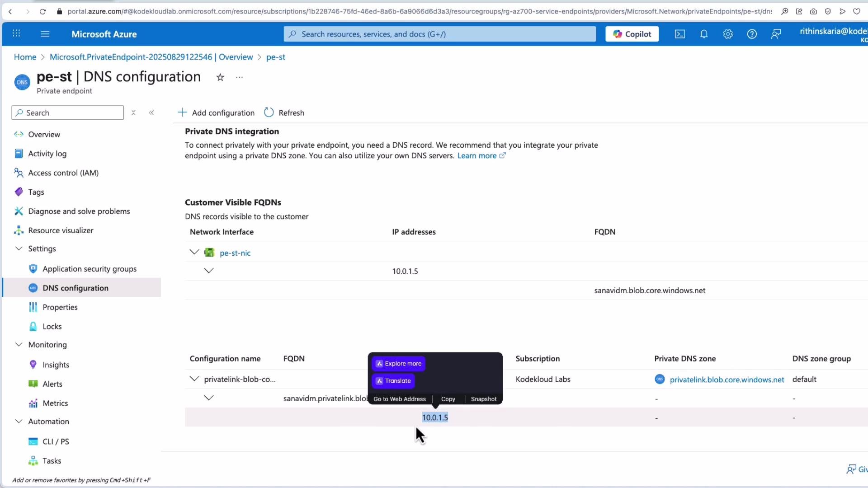Open the feedback icon in the top bar
Screen dimensions: 868x488
[776, 34]
